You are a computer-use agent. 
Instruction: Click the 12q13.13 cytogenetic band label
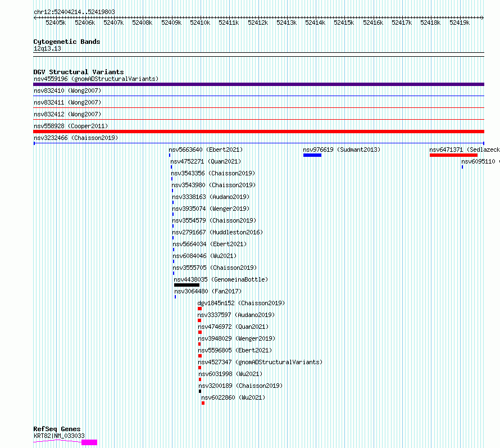pos(47,48)
